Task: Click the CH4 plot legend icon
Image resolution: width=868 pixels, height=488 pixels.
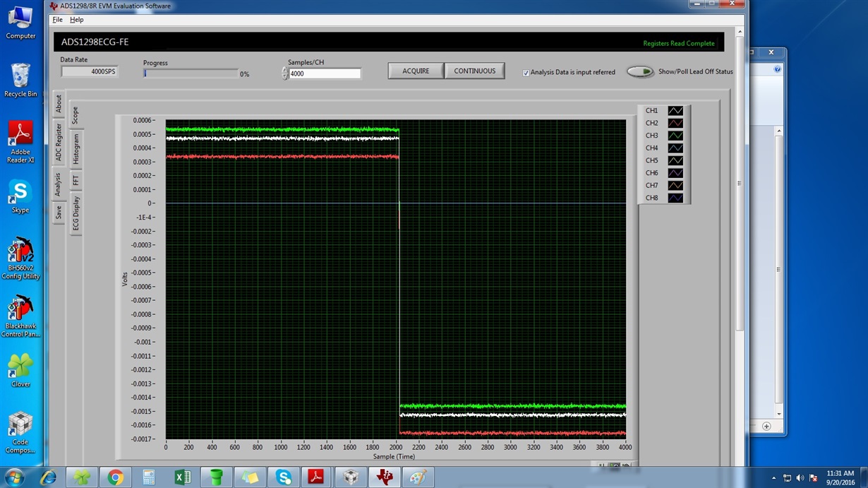Action: pyautogui.click(x=675, y=148)
